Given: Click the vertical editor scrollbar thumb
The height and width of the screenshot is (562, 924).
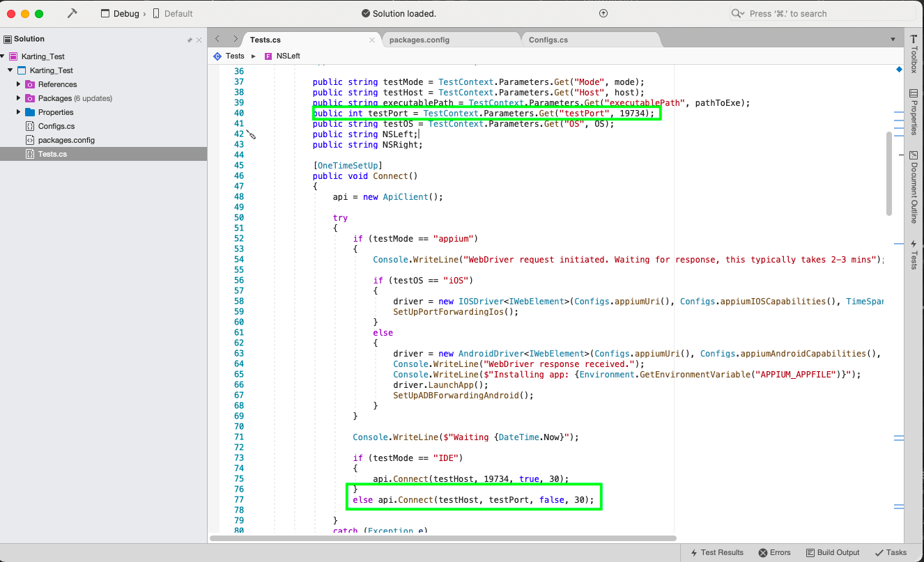Looking at the screenshot, I should (x=888, y=174).
